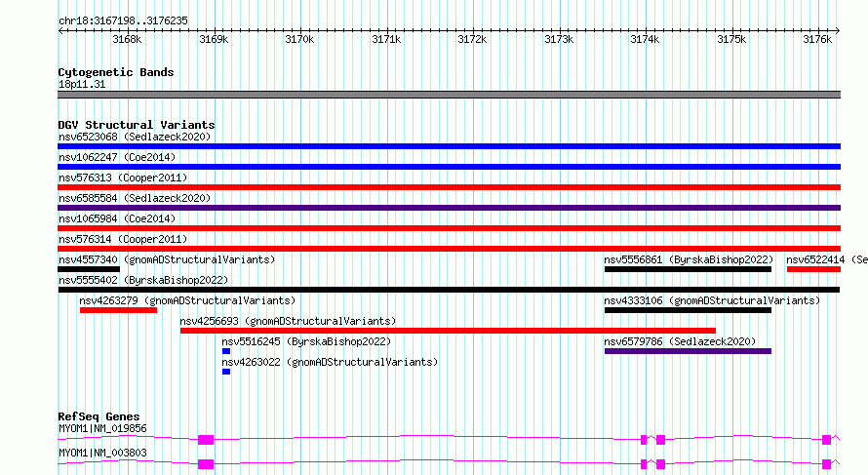Click the red bar under nsv576314 (Cooper2011)
This screenshot has height=475, width=868.
click(x=449, y=249)
